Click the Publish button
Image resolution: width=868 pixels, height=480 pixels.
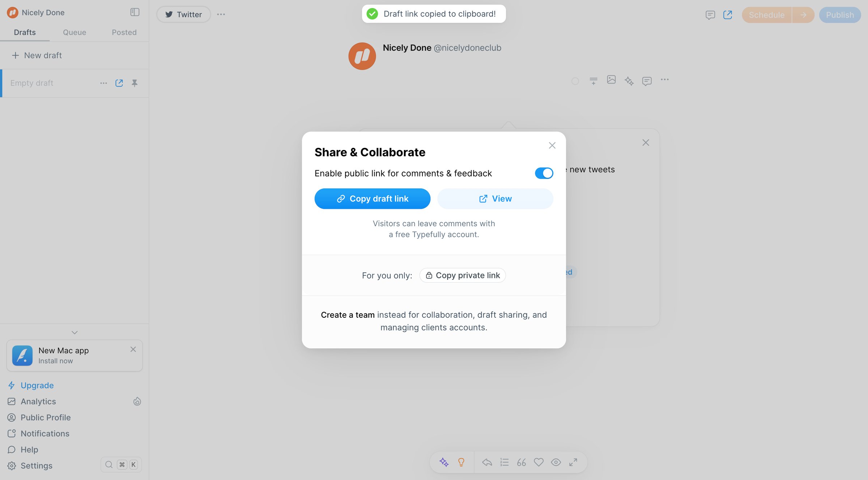tap(840, 15)
